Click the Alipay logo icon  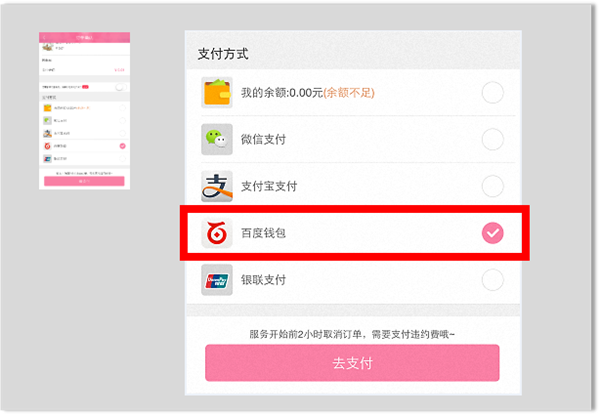click(x=216, y=186)
